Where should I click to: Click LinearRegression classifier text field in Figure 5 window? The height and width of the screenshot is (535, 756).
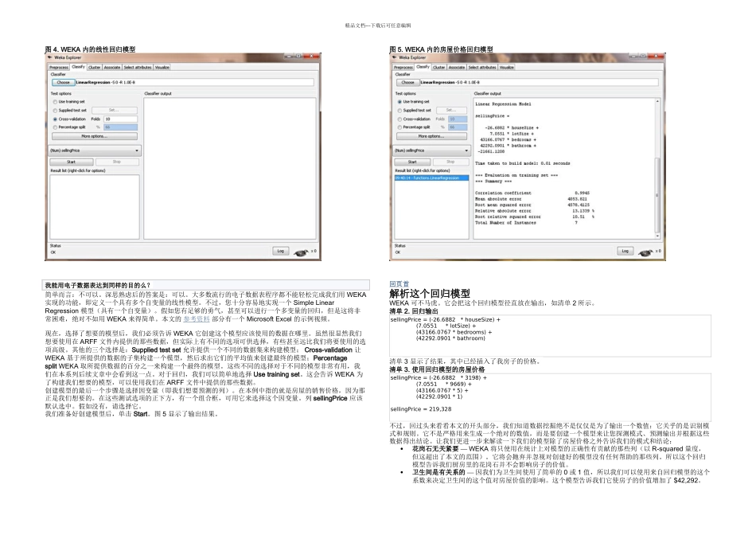point(539,83)
